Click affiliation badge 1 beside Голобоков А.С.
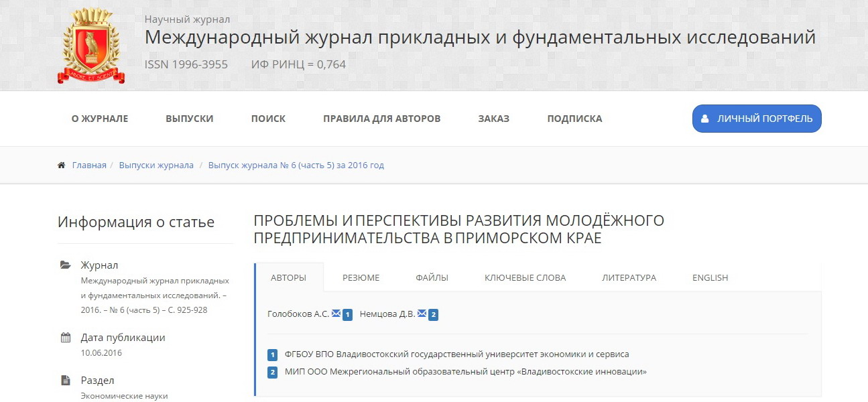 pos(347,315)
